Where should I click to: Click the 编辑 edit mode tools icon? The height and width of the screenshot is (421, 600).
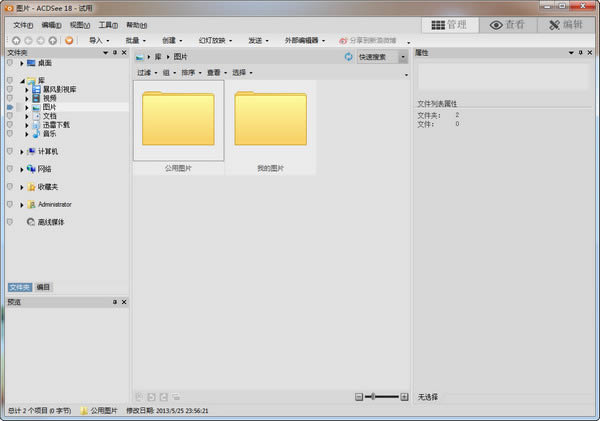pyautogui.click(x=554, y=25)
